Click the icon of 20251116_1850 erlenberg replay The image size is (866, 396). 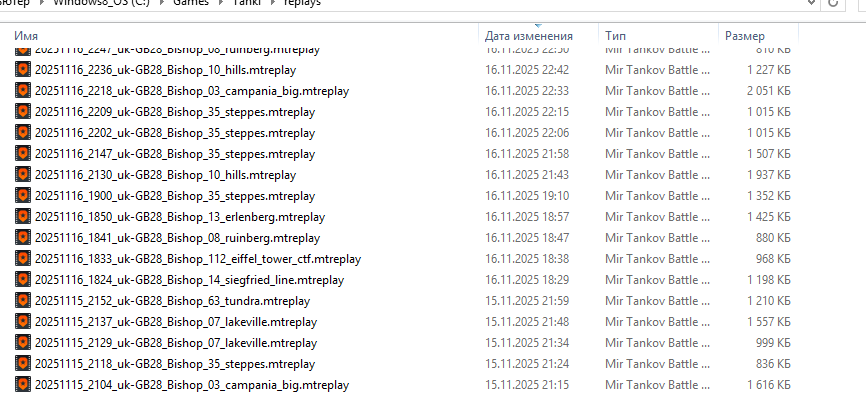[23, 217]
